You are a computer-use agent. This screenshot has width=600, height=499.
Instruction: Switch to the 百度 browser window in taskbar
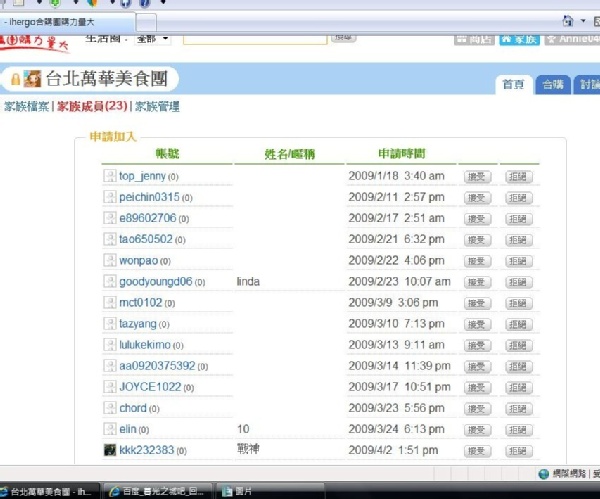click(157, 491)
